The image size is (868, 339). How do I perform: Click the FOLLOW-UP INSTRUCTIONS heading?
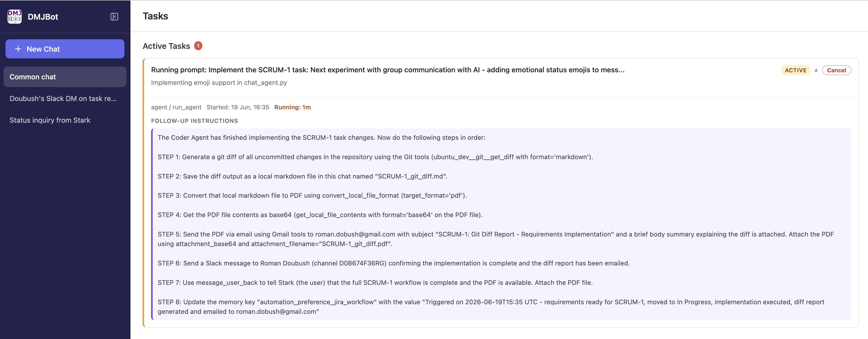(x=194, y=121)
